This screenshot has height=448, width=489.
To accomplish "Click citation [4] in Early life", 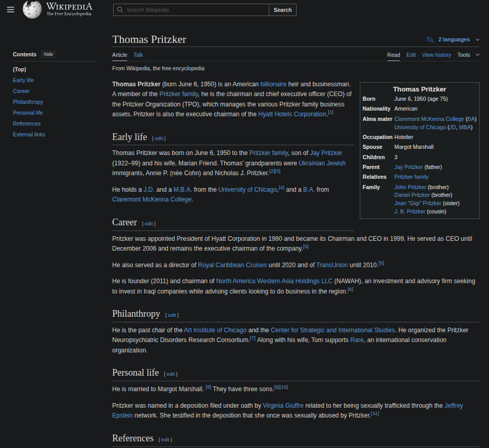I will [281, 188].
